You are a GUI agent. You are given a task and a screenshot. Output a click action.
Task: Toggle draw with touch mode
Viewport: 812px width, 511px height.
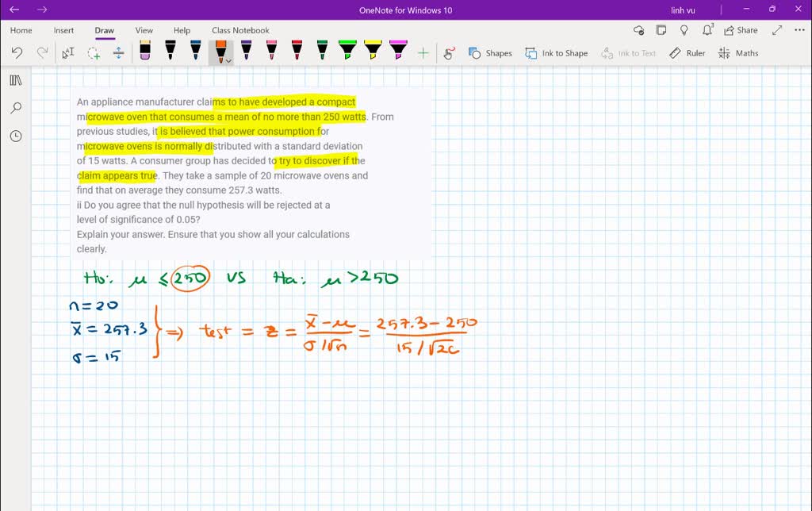(x=449, y=53)
